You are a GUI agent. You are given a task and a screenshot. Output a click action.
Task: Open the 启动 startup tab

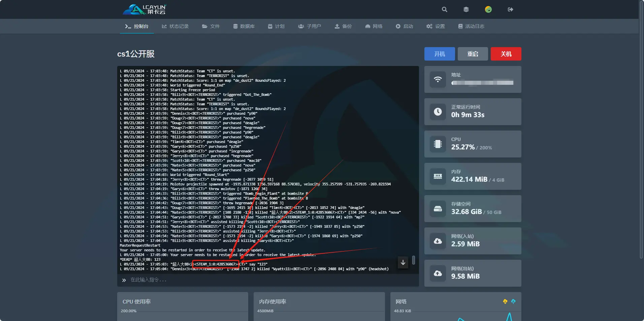pyautogui.click(x=405, y=26)
